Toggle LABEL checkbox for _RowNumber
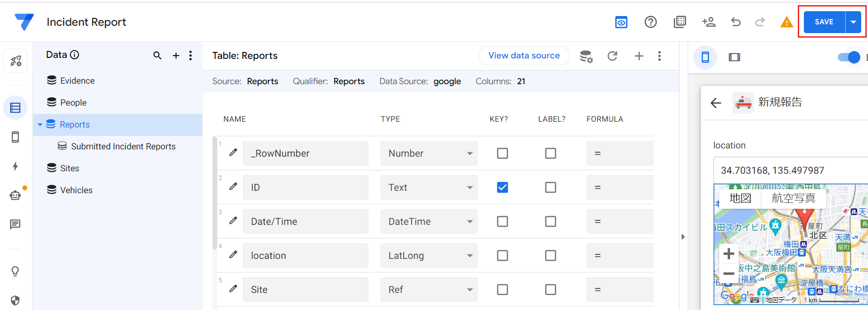 pos(551,153)
